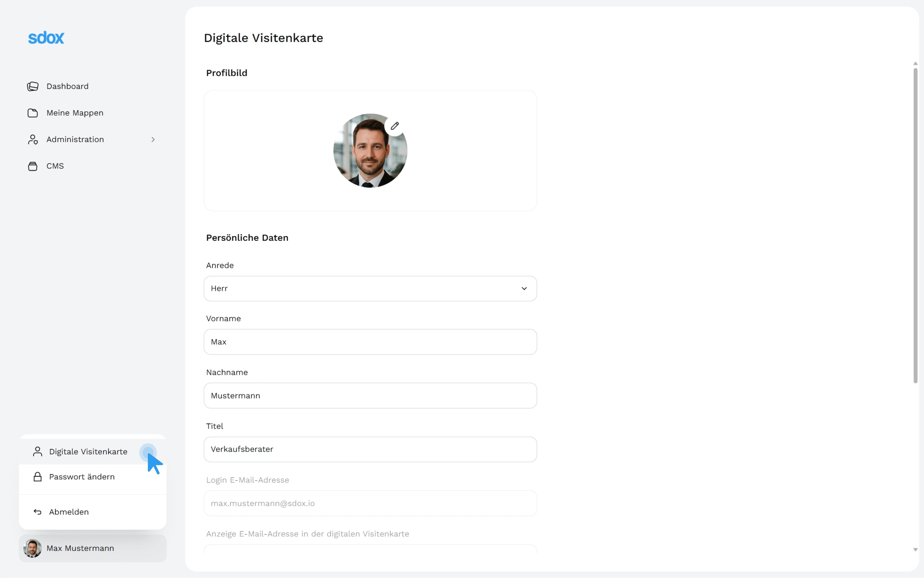Click the Profilbild section heading
Image resolution: width=924 pixels, height=578 pixels.
tap(227, 73)
